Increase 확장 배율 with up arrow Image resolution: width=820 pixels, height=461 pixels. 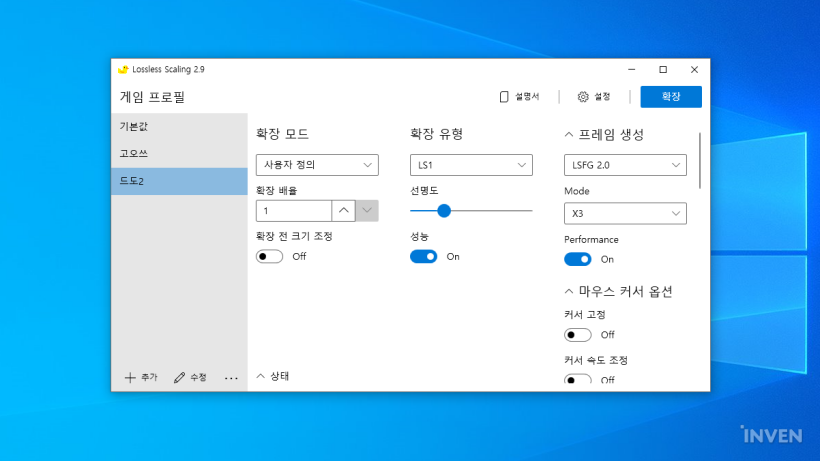pyautogui.click(x=344, y=211)
